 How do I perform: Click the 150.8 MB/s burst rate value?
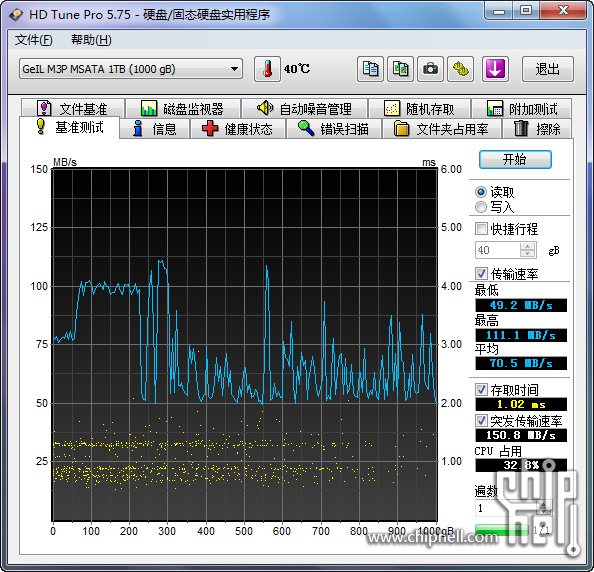[x=521, y=435]
